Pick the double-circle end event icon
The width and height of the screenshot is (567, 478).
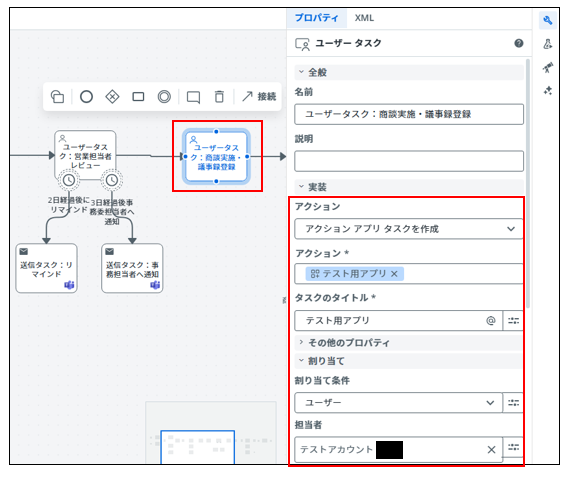click(164, 97)
